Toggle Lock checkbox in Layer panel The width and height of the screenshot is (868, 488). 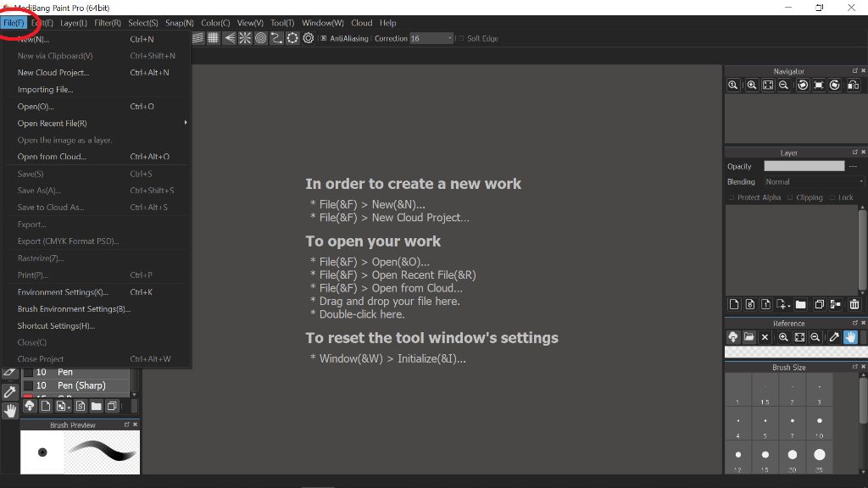(x=832, y=197)
